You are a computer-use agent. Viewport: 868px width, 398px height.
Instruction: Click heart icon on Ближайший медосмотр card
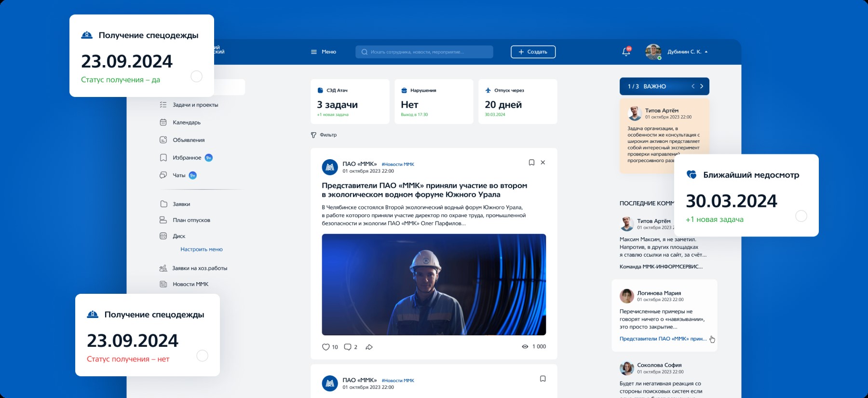click(x=692, y=175)
